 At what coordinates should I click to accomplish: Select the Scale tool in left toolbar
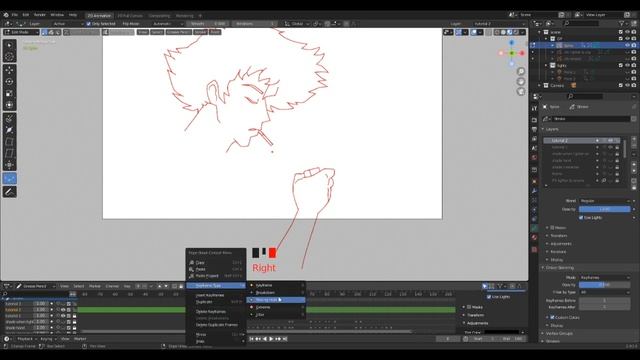(9, 93)
